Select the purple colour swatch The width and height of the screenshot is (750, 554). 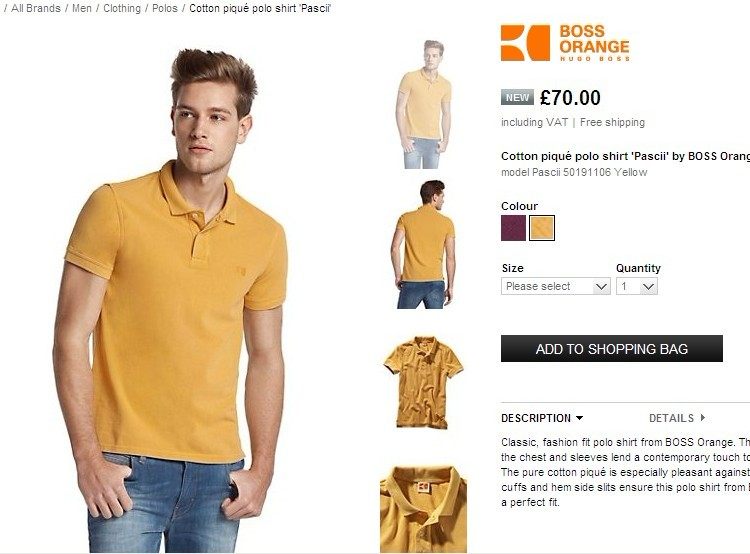pyautogui.click(x=513, y=228)
